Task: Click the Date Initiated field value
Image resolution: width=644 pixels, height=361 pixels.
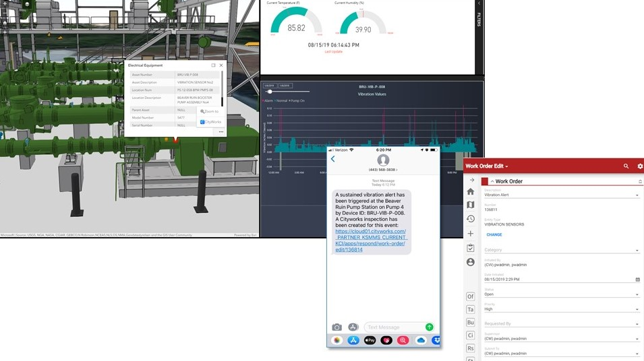Action: (x=502, y=280)
